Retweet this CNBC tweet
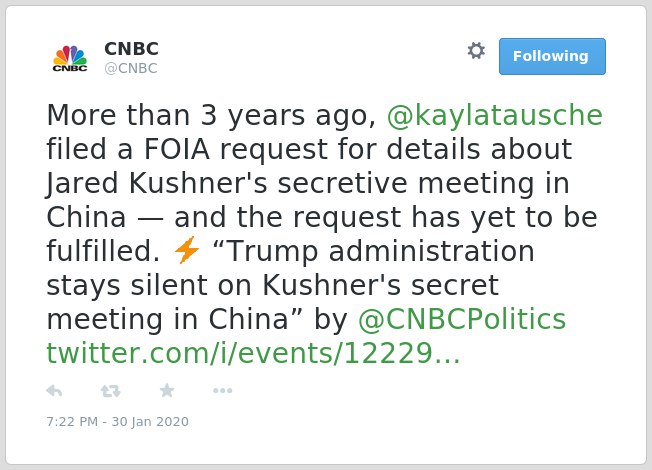The image size is (652, 470). pos(111,391)
